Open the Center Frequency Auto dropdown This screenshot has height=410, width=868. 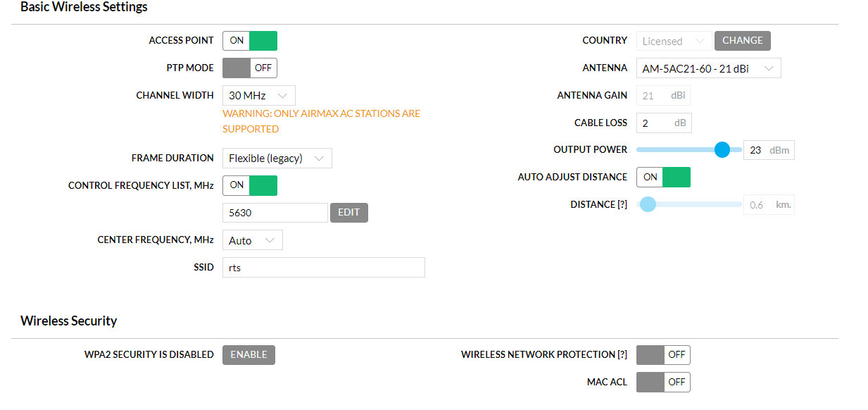pyautogui.click(x=252, y=241)
